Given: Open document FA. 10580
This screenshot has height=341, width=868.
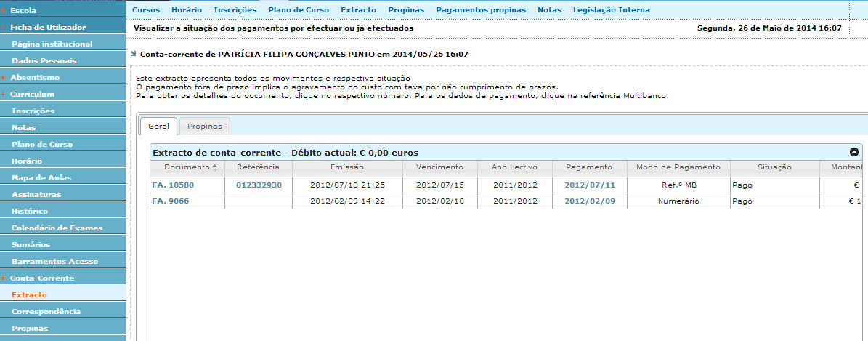Looking at the screenshot, I should [173, 185].
